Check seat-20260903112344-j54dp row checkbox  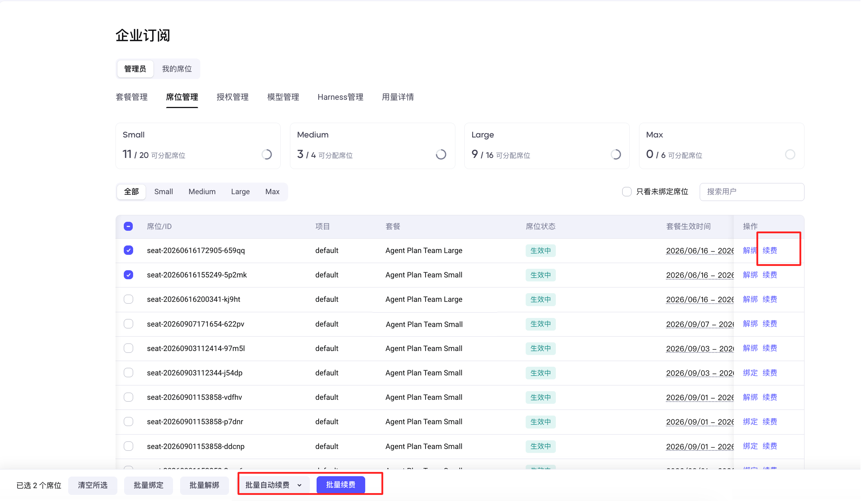pos(128,373)
